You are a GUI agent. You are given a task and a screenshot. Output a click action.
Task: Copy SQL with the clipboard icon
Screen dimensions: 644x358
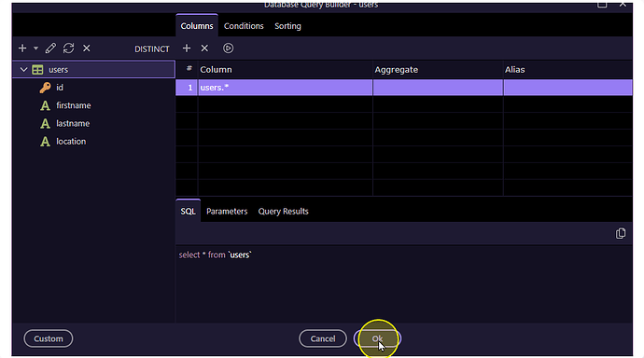(x=621, y=233)
